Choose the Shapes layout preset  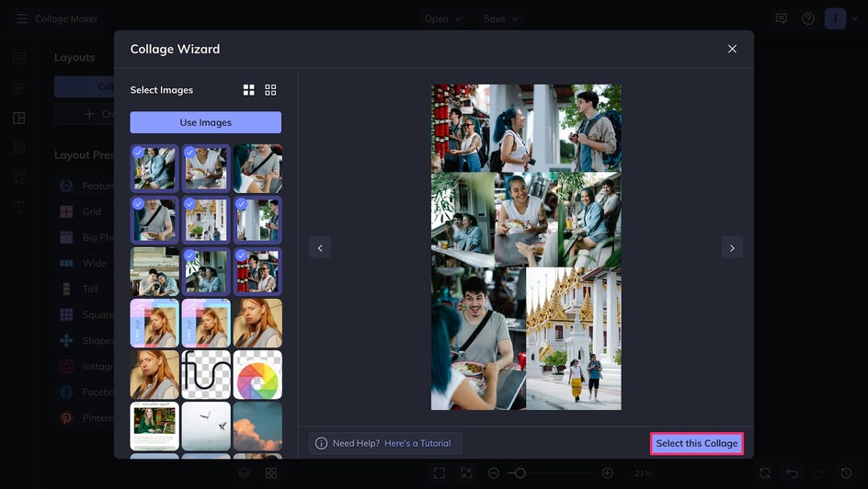(x=85, y=340)
